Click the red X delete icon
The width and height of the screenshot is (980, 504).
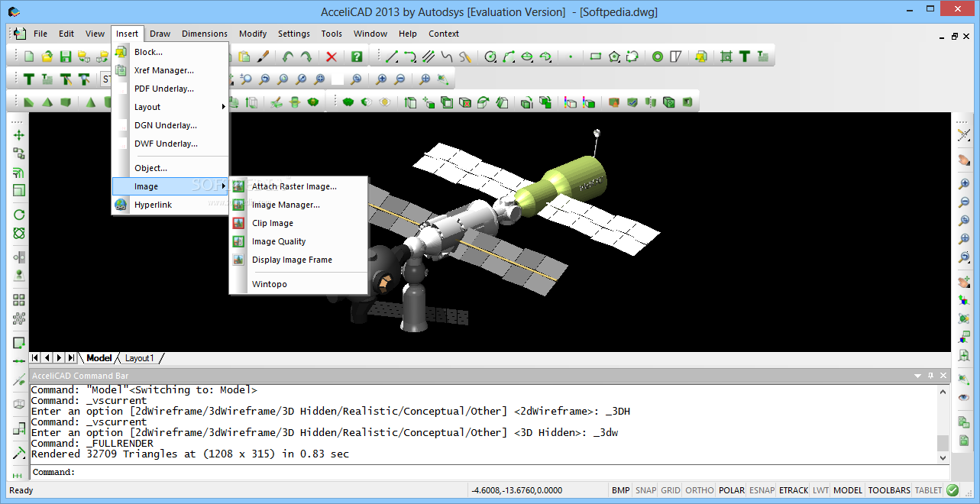coord(332,57)
